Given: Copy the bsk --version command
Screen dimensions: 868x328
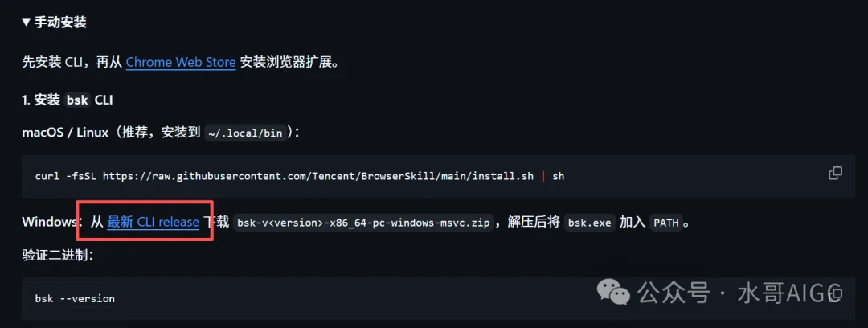Looking at the screenshot, I should pyautogui.click(x=837, y=293).
